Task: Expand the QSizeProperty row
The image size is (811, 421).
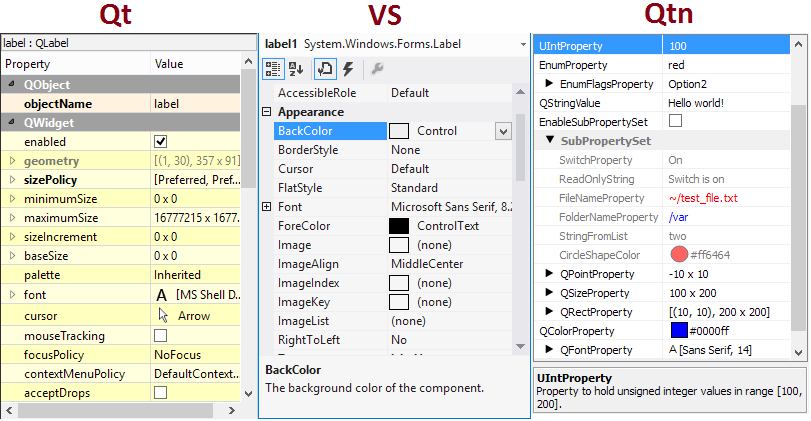Action: click(x=549, y=292)
